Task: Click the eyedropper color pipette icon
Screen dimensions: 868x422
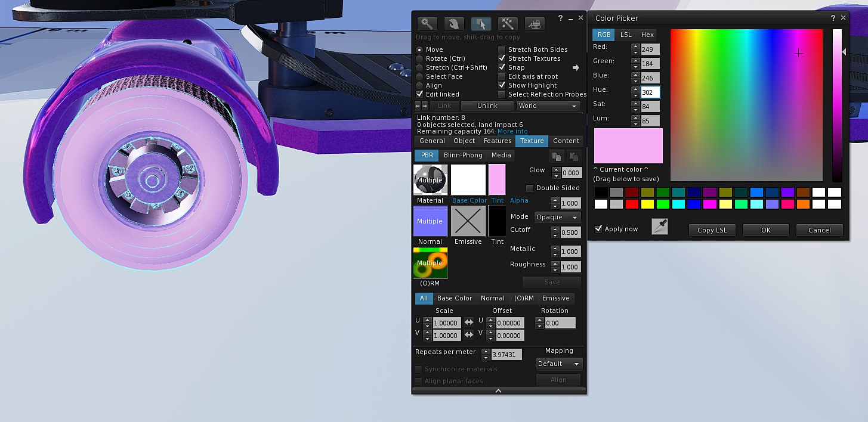Action: point(659,226)
